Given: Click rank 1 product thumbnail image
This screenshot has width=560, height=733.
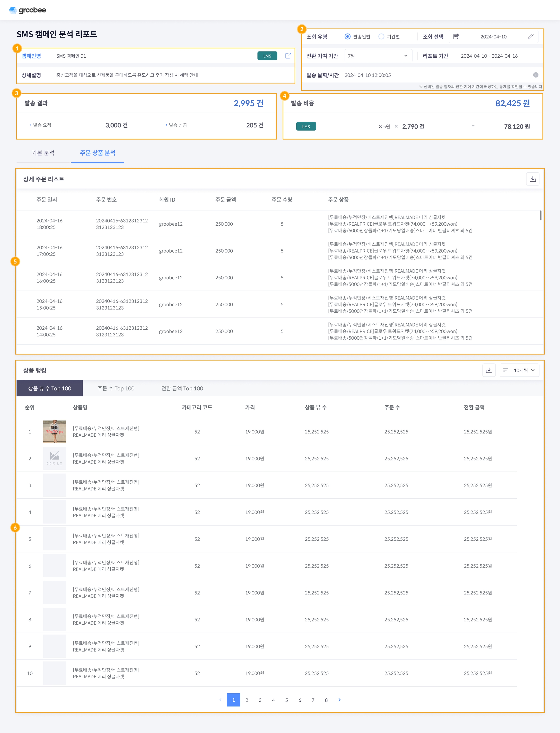Looking at the screenshot, I should pyautogui.click(x=55, y=431).
